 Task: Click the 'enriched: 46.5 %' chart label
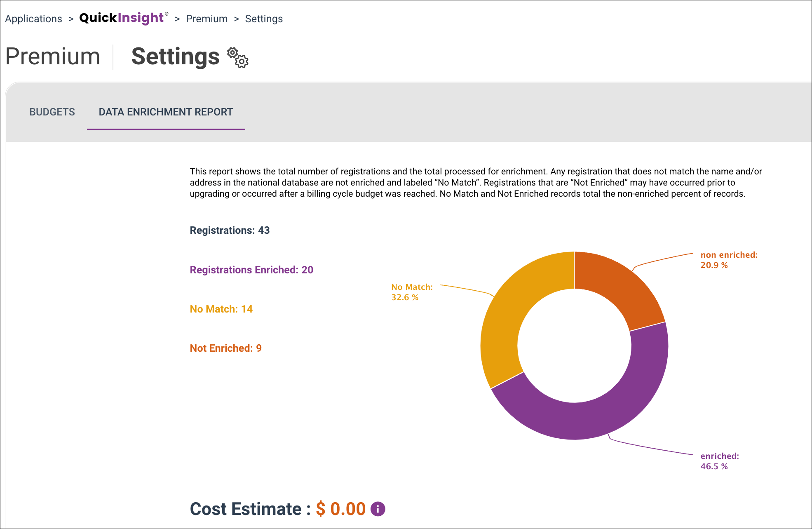click(720, 461)
